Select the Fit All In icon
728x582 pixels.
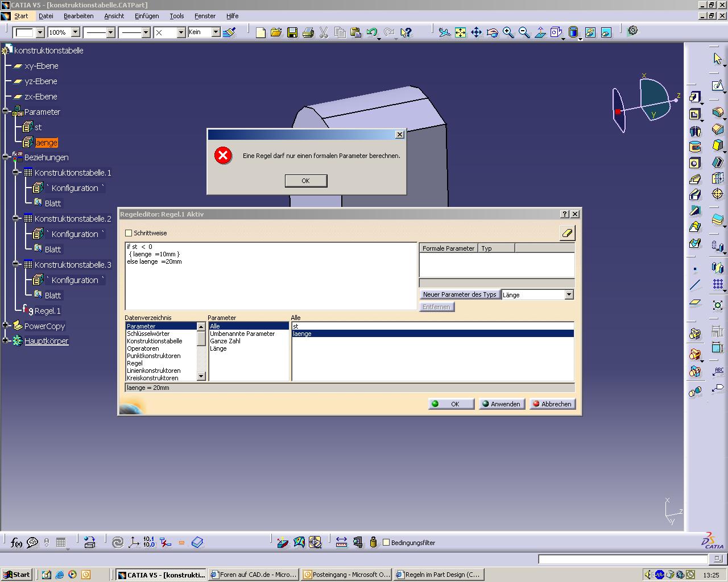(x=461, y=32)
